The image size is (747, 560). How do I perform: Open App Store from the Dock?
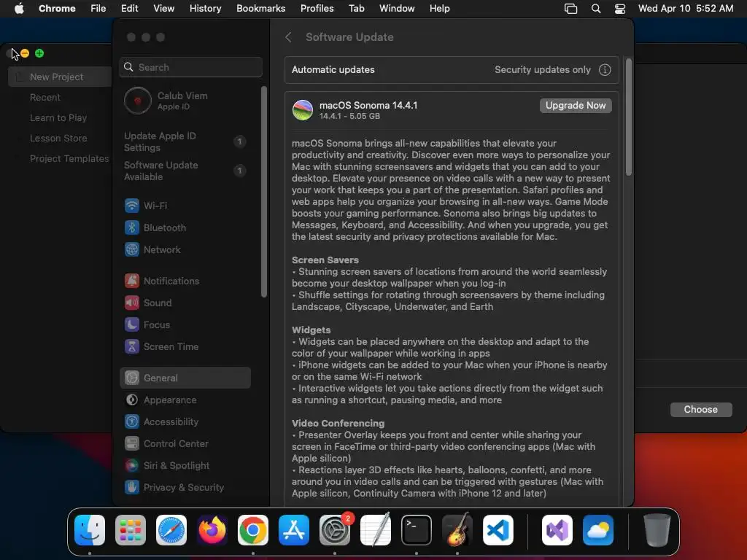(x=294, y=530)
